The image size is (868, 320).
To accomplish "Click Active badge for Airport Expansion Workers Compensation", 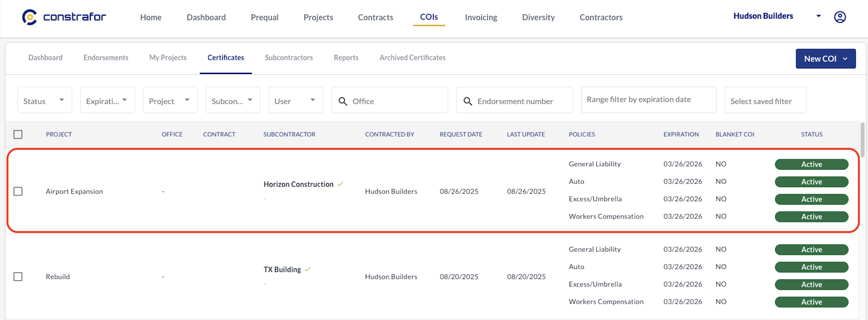I will [811, 217].
